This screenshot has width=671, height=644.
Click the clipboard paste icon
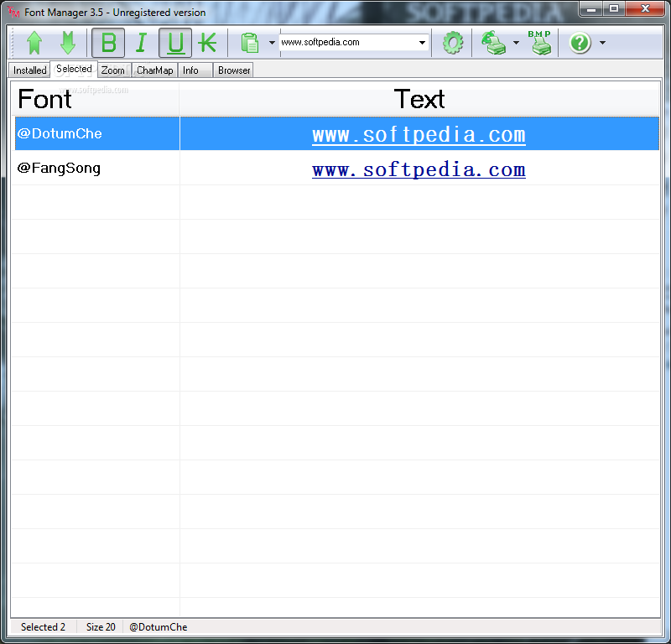coord(250,43)
